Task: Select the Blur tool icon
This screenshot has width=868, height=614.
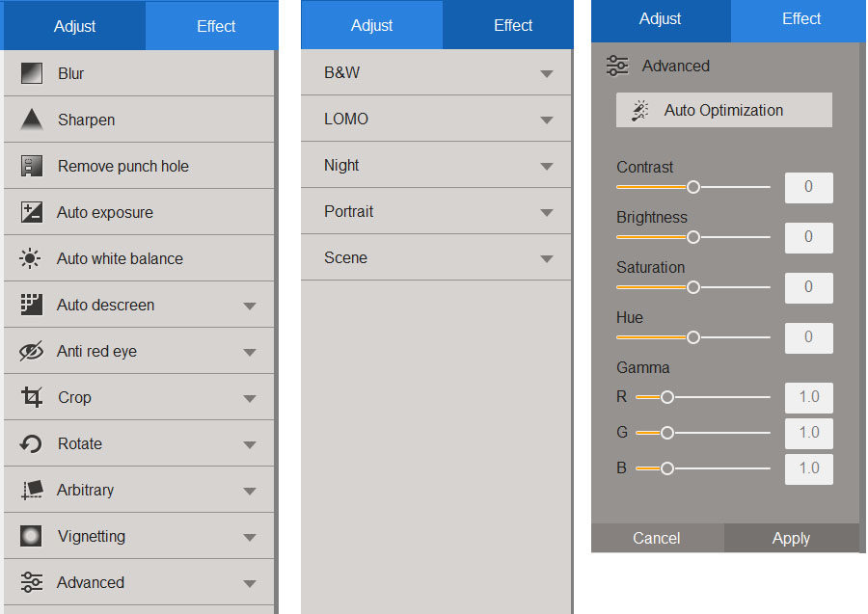Action: point(29,72)
